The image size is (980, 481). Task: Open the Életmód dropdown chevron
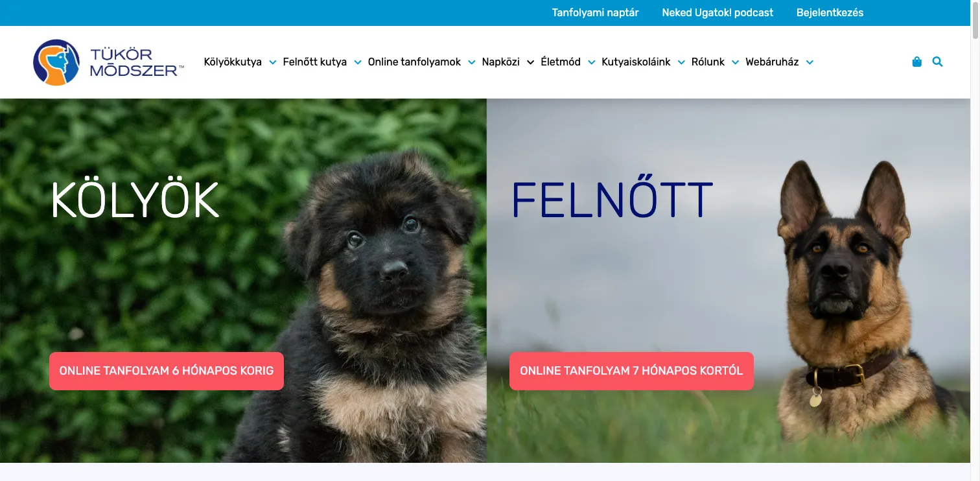(x=591, y=62)
